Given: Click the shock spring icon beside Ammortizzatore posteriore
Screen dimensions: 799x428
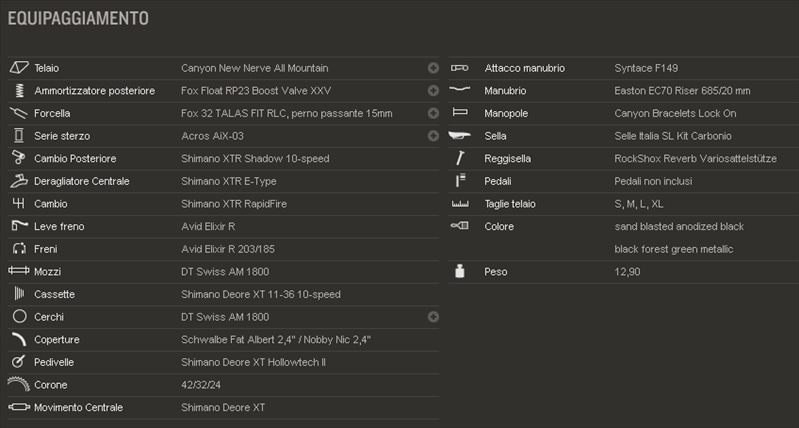Looking at the screenshot, I should coord(19,91).
